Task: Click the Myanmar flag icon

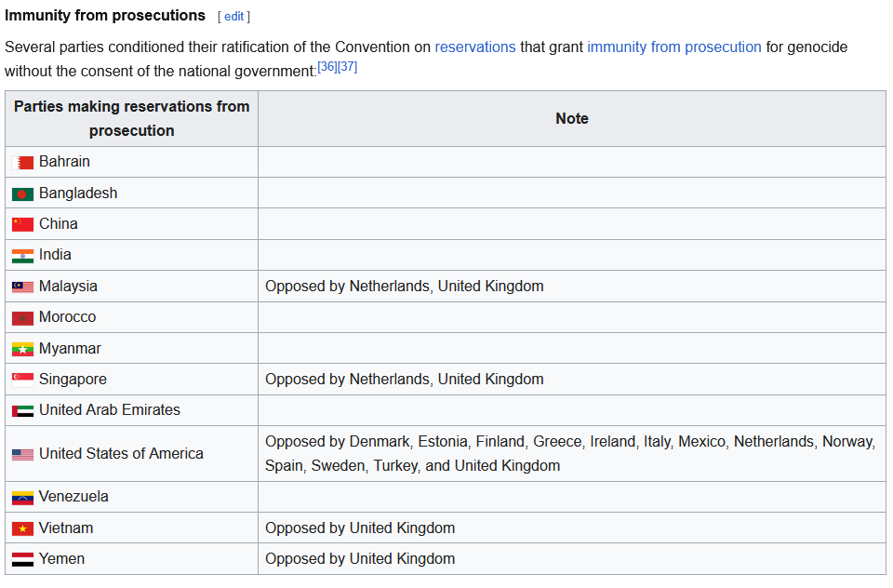Action: click(x=22, y=349)
